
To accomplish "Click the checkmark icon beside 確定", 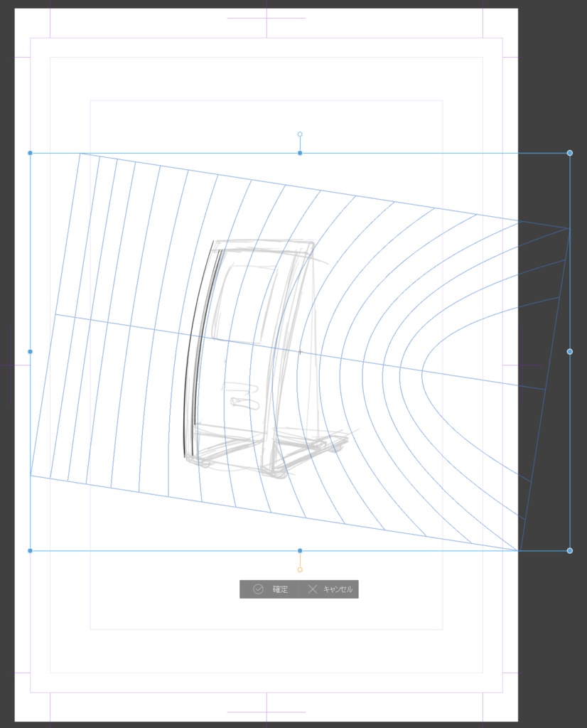I will (x=258, y=589).
